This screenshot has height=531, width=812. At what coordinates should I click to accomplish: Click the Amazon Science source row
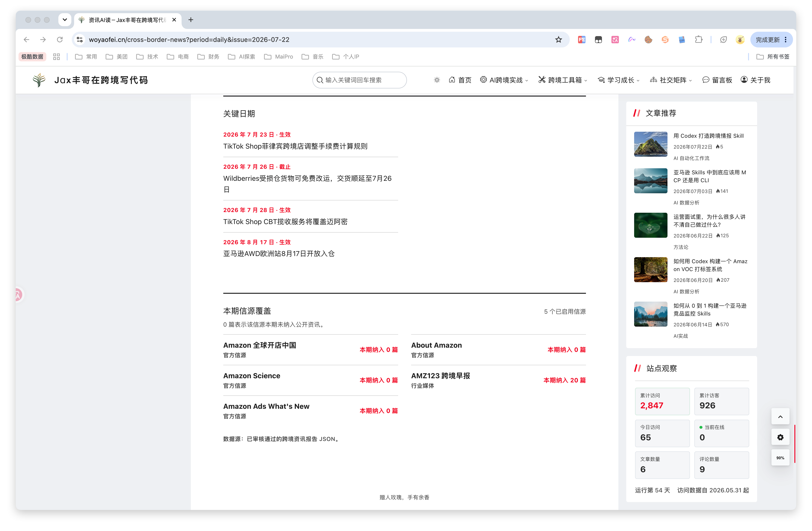311,380
